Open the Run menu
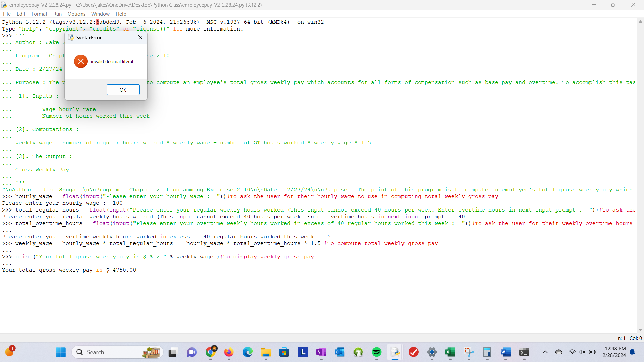644x362 pixels. [x=57, y=14]
